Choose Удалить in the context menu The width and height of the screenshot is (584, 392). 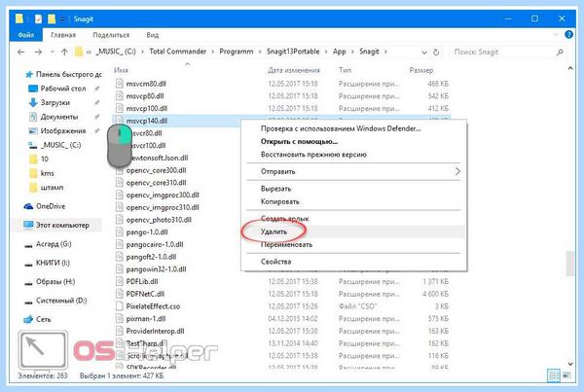[x=353, y=232]
